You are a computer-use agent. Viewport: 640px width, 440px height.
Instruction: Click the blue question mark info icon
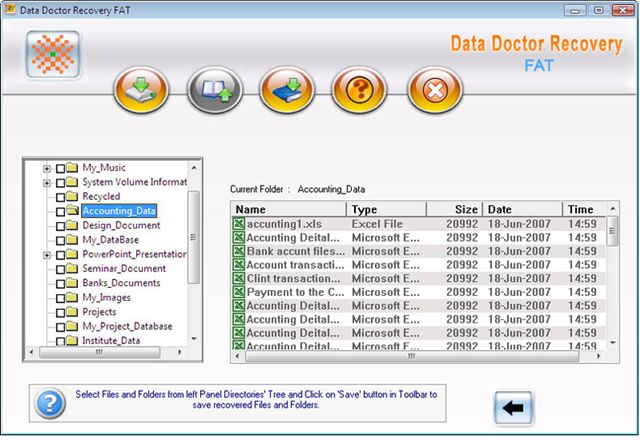[50, 404]
